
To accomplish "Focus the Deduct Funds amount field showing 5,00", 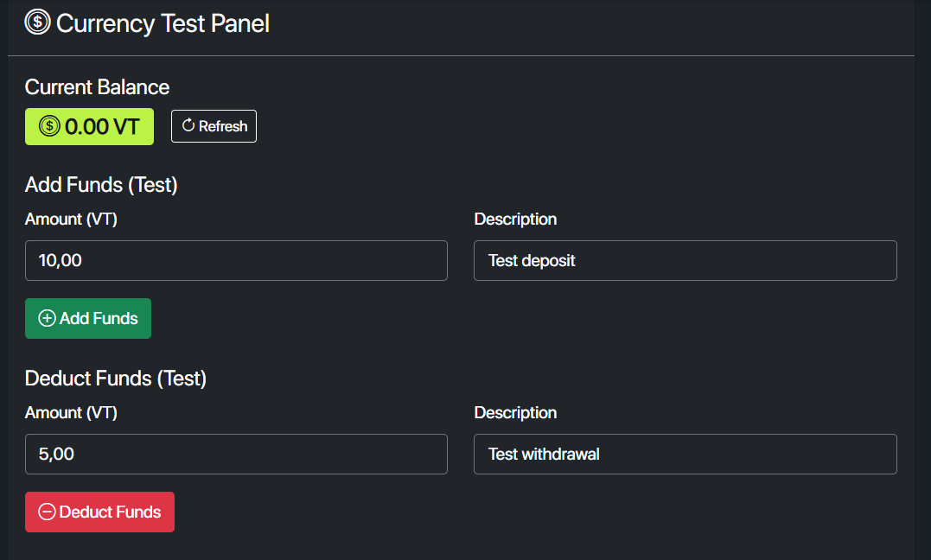I will tap(236, 454).
